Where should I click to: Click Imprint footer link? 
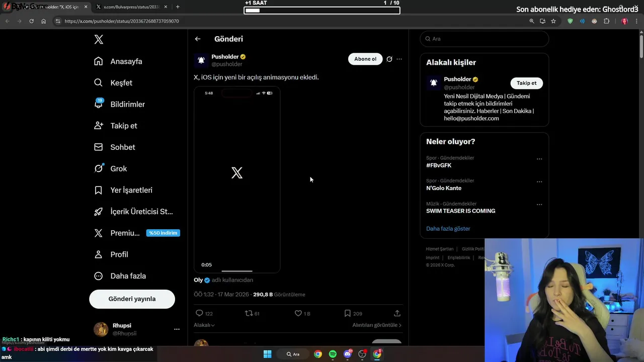(433, 257)
